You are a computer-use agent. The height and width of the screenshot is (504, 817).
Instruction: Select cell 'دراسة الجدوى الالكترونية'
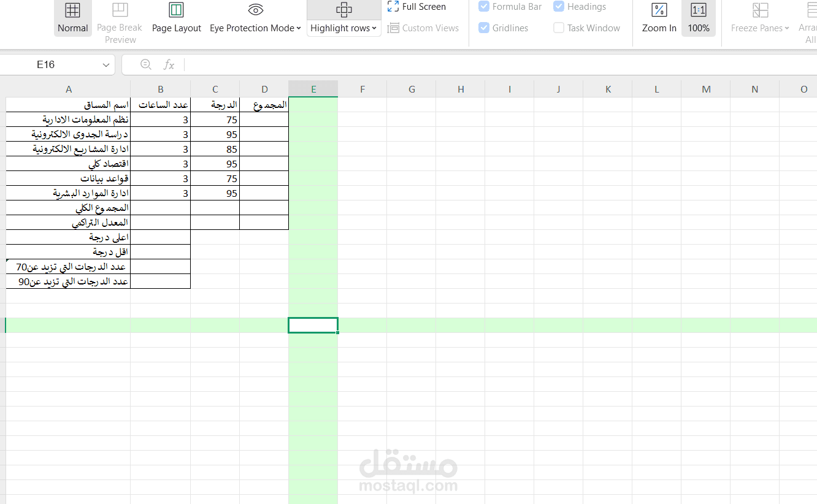(68, 134)
